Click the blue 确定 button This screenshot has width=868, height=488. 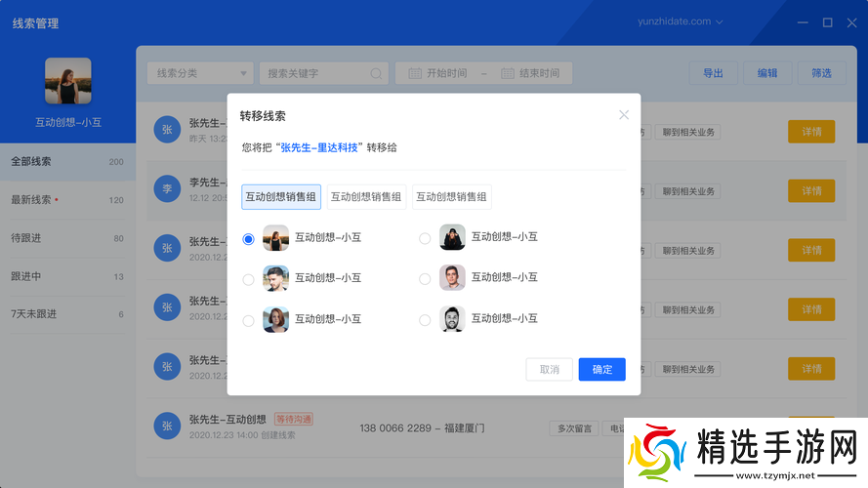(601, 369)
